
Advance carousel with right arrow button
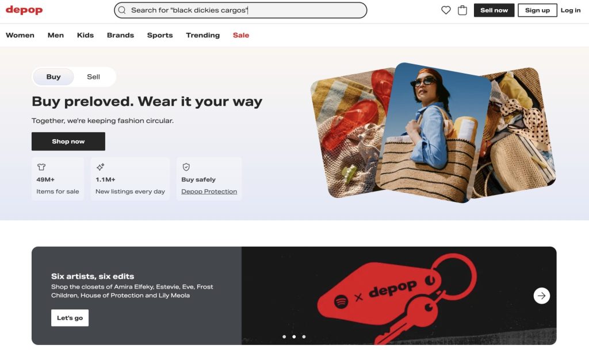click(541, 296)
